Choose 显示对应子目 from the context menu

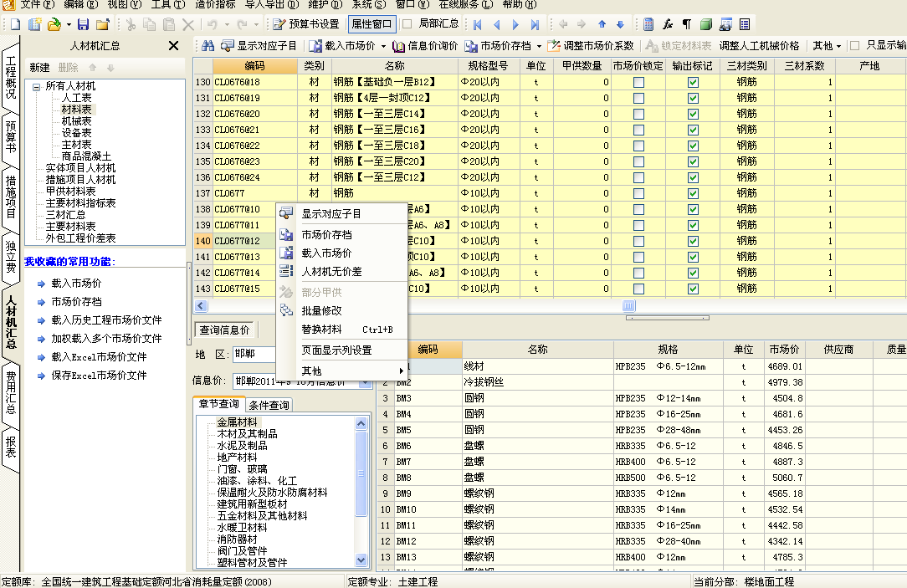[x=342, y=214]
